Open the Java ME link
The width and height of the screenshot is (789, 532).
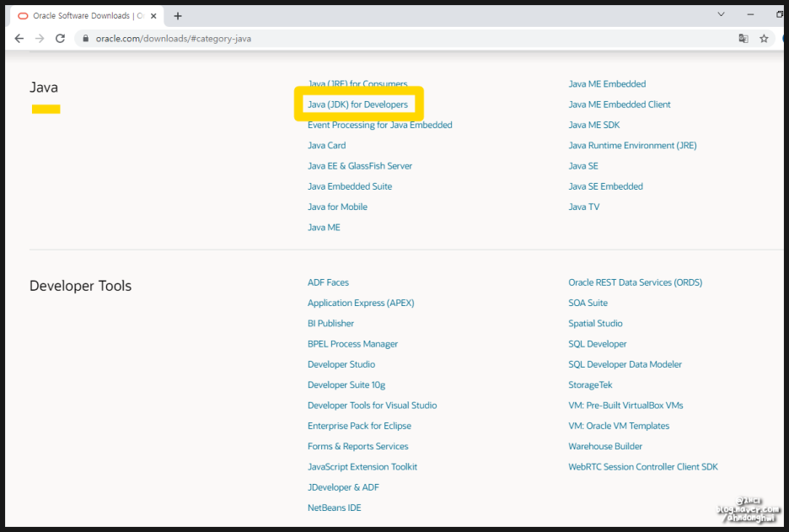(x=324, y=228)
